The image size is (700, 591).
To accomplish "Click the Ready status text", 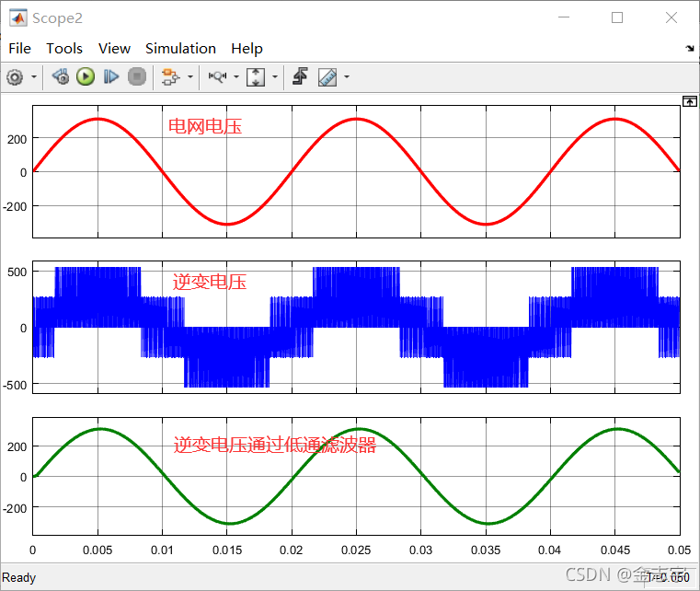I will click(x=18, y=577).
